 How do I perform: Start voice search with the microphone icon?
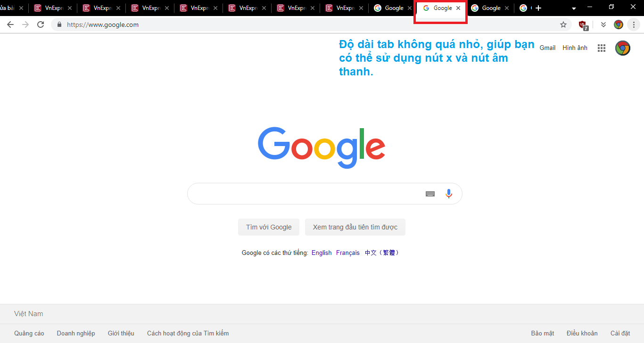click(x=448, y=194)
